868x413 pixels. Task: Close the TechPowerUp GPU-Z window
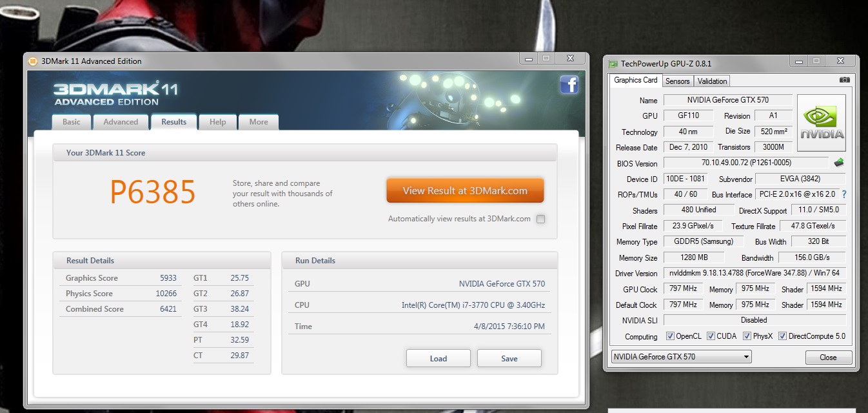tap(841, 61)
